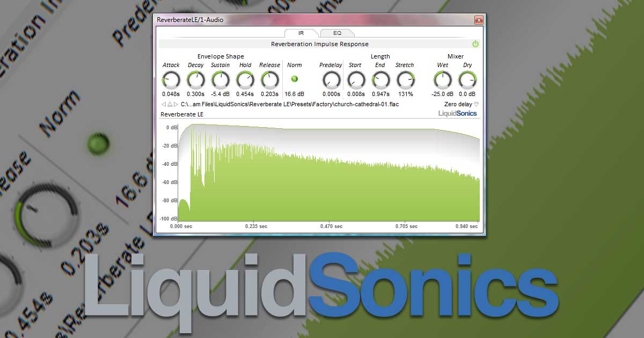Image resolution: width=644 pixels, height=338 pixels.
Task: Click the Release knob
Action: pos(269,80)
